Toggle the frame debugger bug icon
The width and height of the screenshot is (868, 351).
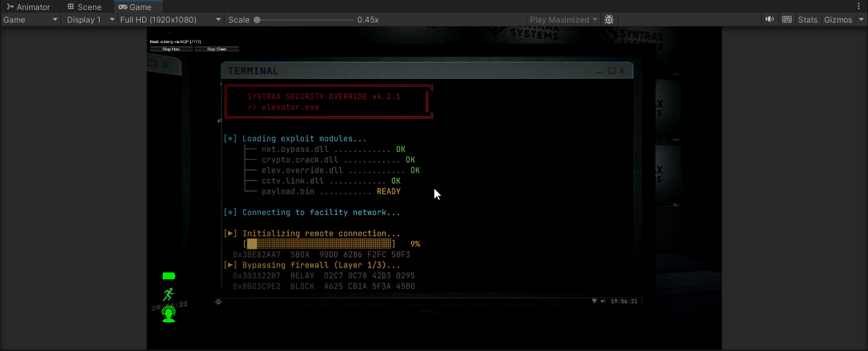click(609, 19)
